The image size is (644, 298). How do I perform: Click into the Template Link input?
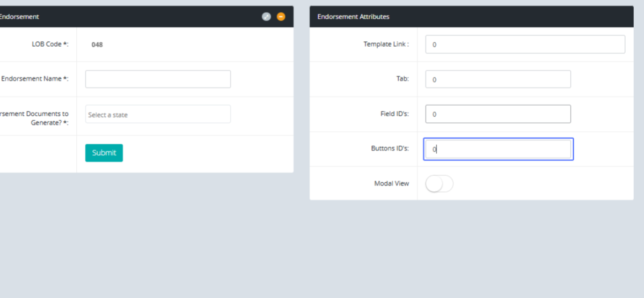[x=525, y=44]
